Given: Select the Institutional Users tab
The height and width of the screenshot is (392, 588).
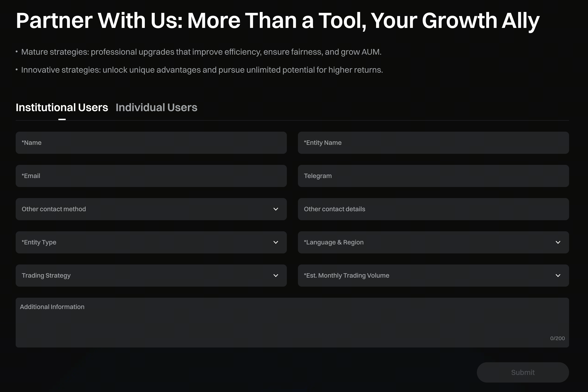Looking at the screenshot, I should 62,107.
